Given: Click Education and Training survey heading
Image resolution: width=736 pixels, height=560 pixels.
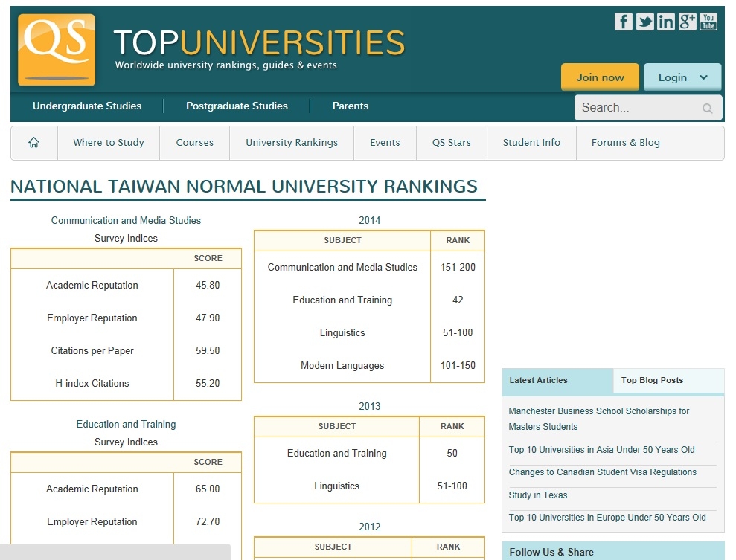Looking at the screenshot, I should (126, 425).
